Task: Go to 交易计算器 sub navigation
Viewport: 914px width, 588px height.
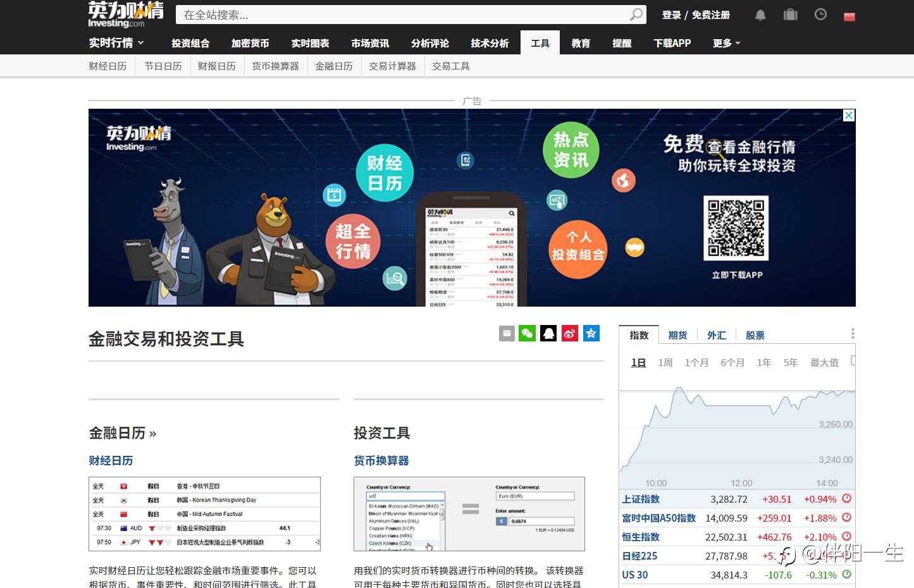Action: (x=392, y=66)
